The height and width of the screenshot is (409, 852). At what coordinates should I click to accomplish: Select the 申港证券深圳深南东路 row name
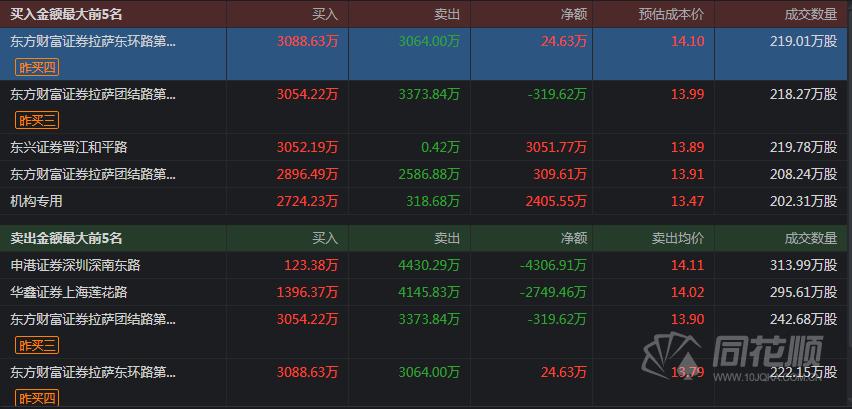(x=76, y=265)
